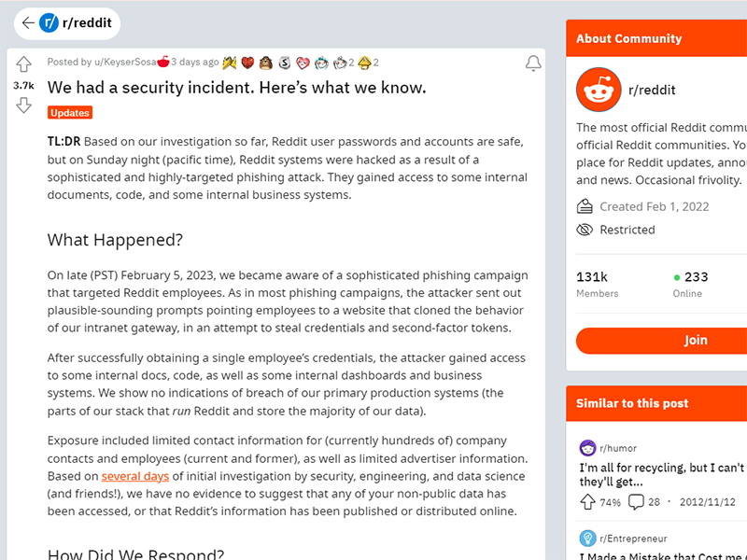Toggle post notifications bell
Viewport: 747px width, 560px height.
pos(533,63)
